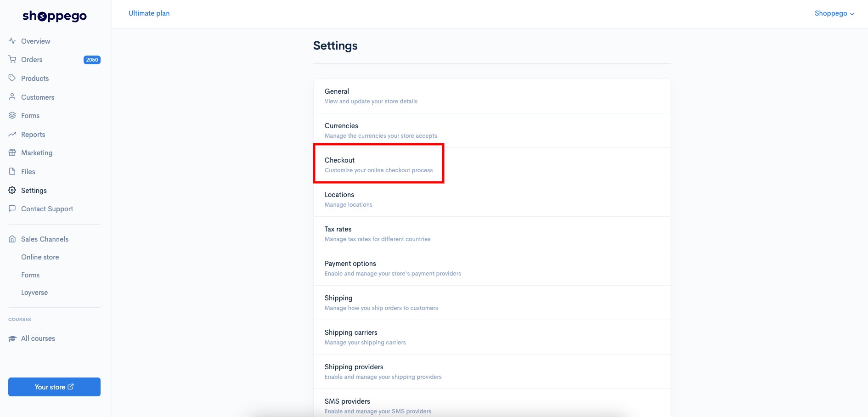
Task: Click the Contact Support chat bubble icon
Action: (12, 208)
